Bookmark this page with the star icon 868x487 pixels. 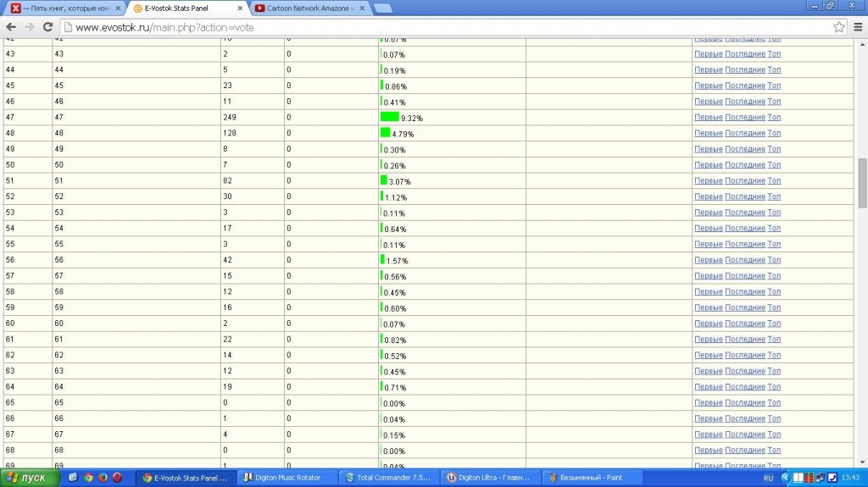(x=838, y=27)
